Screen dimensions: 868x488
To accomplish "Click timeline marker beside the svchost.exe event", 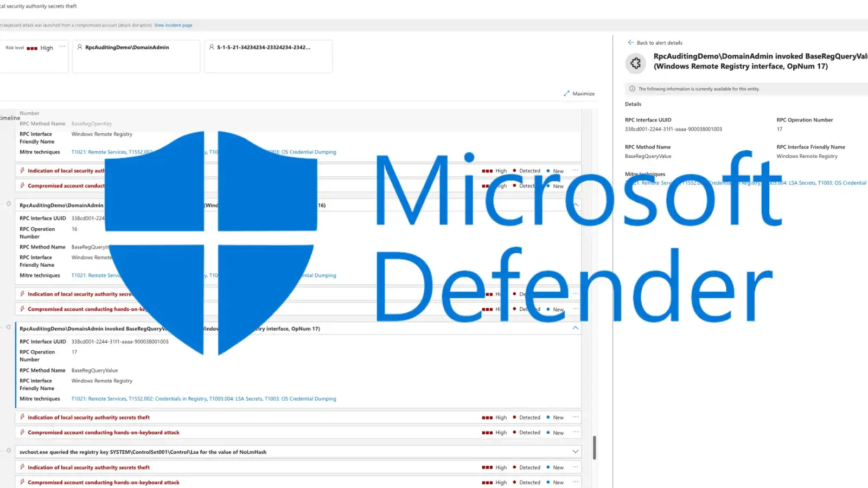I will click(x=9, y=451).
